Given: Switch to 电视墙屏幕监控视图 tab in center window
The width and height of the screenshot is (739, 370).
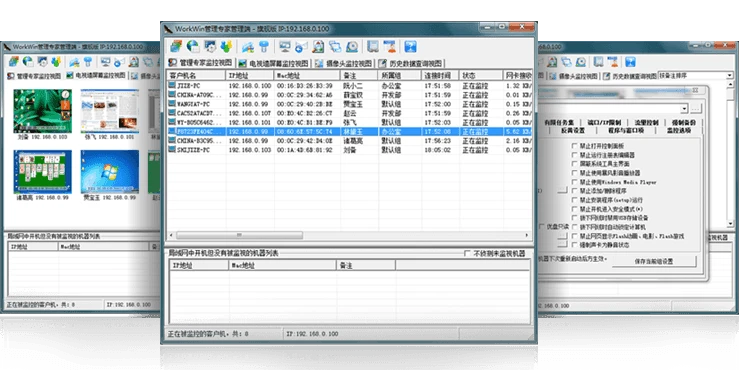Looking at the screenshot, I should 273,63.
